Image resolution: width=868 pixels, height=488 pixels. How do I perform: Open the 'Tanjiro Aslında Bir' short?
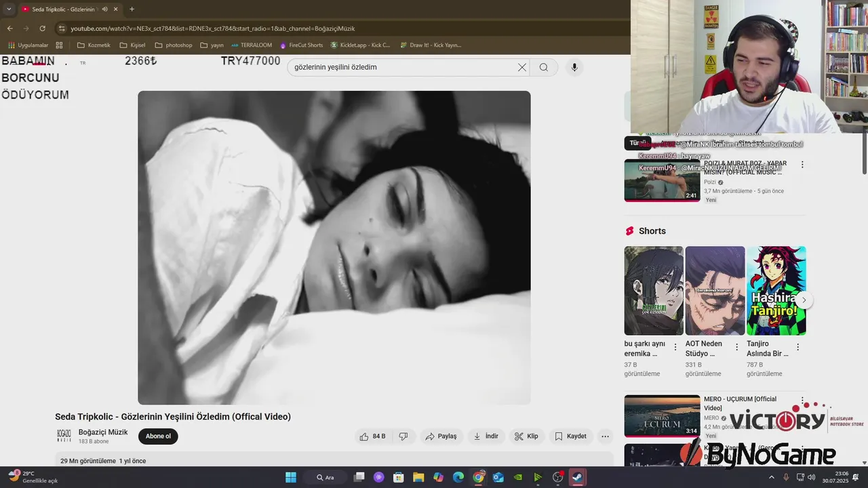[776, 291]
